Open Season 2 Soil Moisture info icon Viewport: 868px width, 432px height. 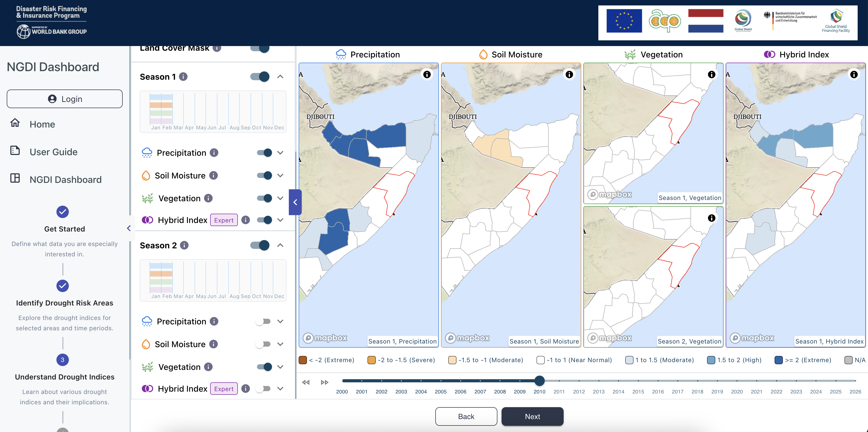point(214,344)
